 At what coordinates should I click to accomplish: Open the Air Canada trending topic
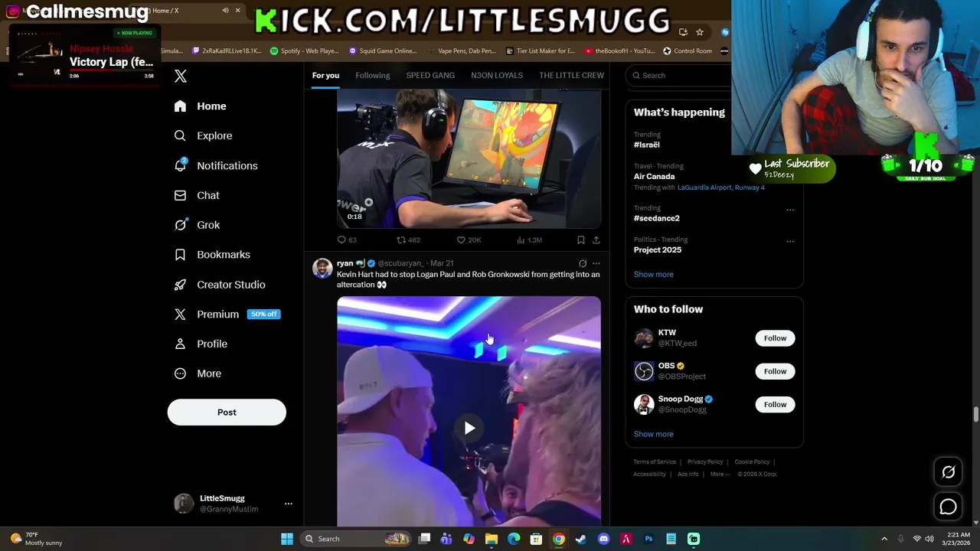pos(654,176)
